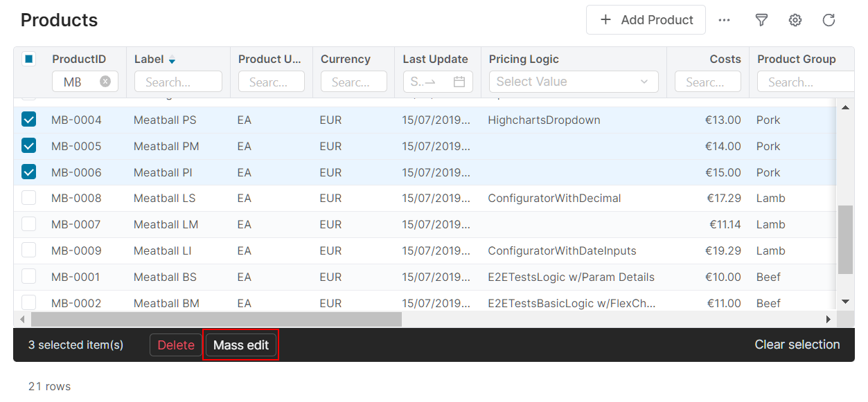This screenshot has width=868, height=402.
Task: Click the Currency search field
Action: (353, 82)
